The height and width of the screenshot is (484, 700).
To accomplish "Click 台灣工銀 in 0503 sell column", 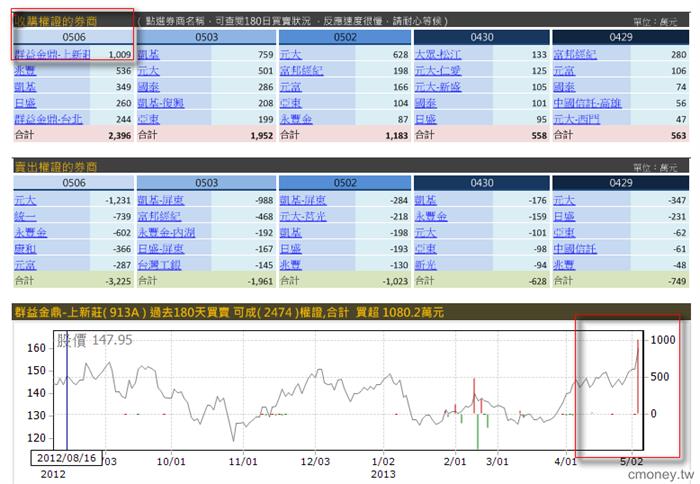I will [x=160, y=264].
